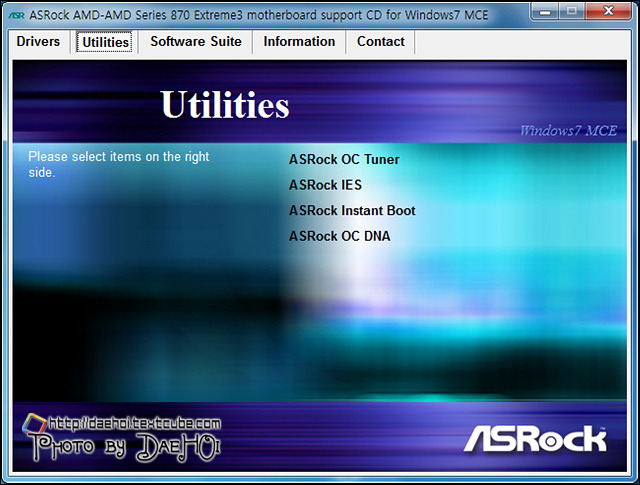Switch to the Drivers tab
This screenshot has height=485, width=640.
[38, 42]
